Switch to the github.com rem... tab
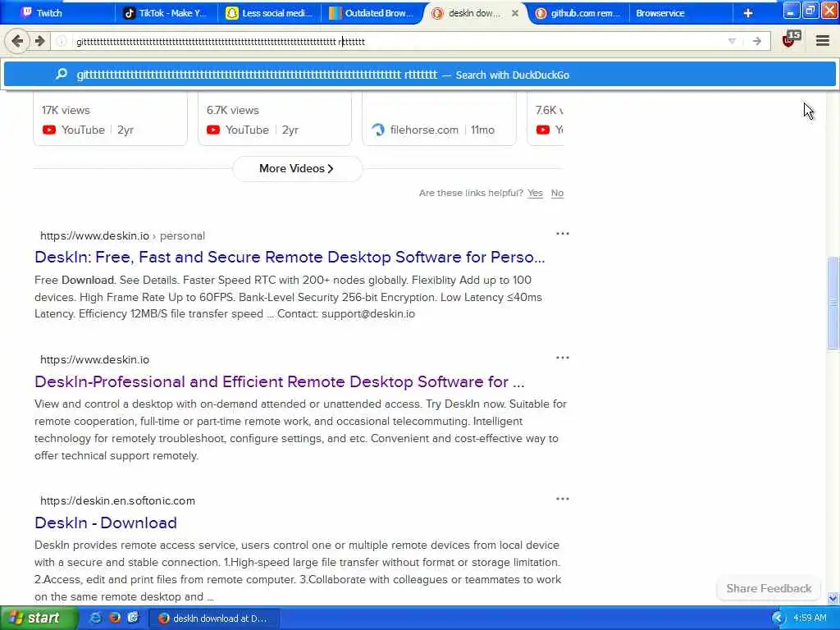The height and width of the screenshot is (630, 840). coord(577,13)
